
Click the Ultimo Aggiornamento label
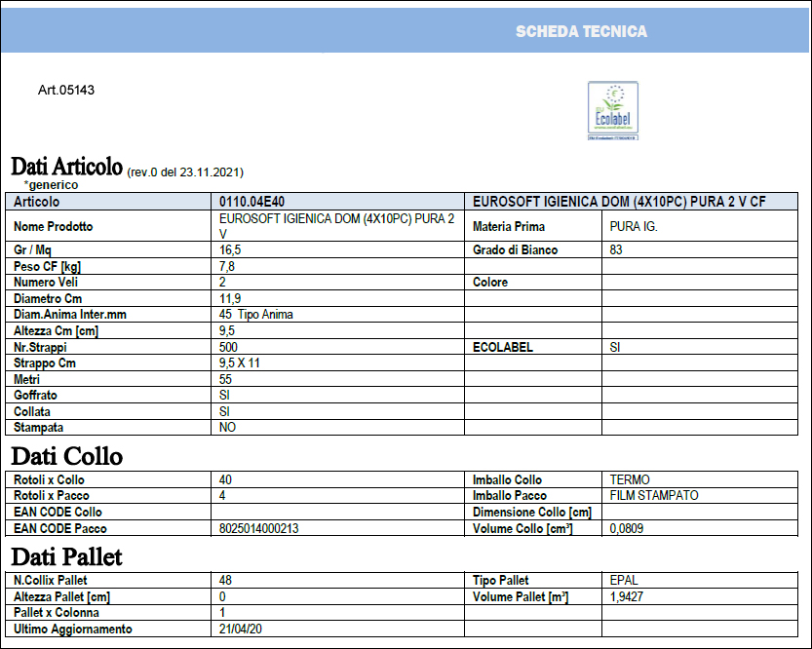(x=72, y=629)
